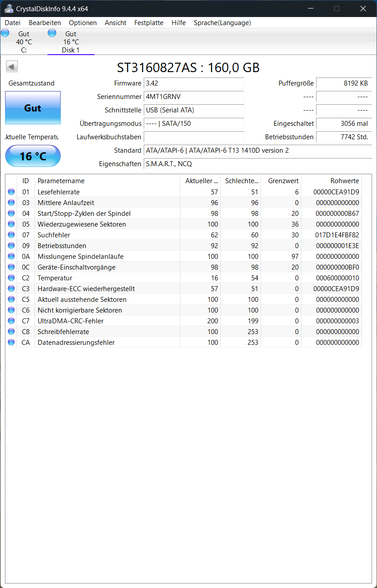377x588 pixels.
Task: Click status orb for UltraDMA-CRC-Fehler row
Action: tap(11, 321)
